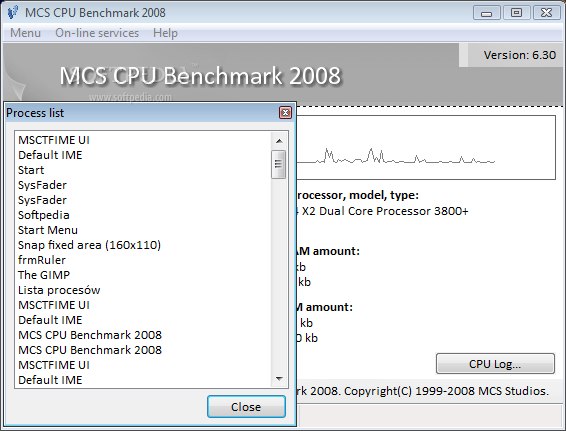Click the Version: 6.30 label
The width and height of the screenshot is (566, 431).
519,55
